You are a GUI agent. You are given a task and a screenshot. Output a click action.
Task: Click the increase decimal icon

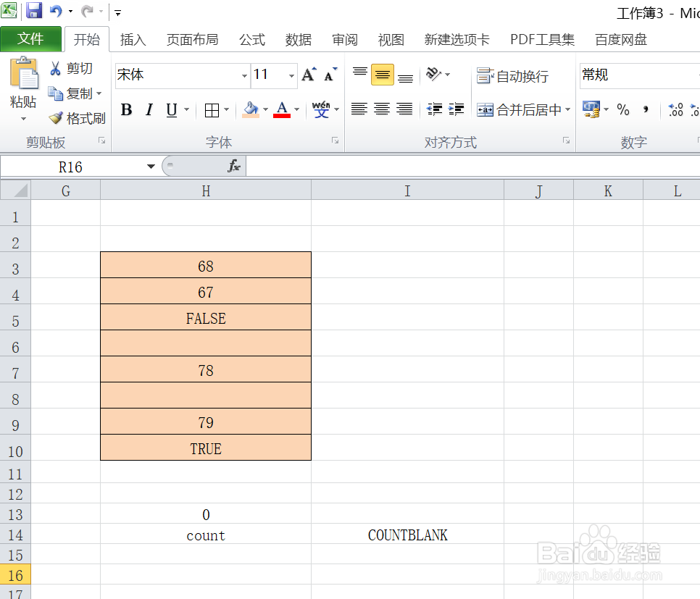click(x=675, y=109)
